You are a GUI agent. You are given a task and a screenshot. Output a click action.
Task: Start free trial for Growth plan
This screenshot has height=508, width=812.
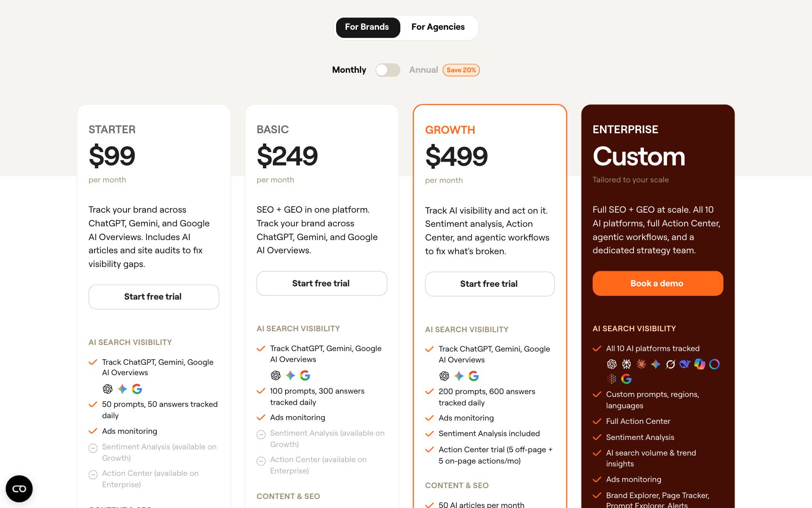pos(490,284)
